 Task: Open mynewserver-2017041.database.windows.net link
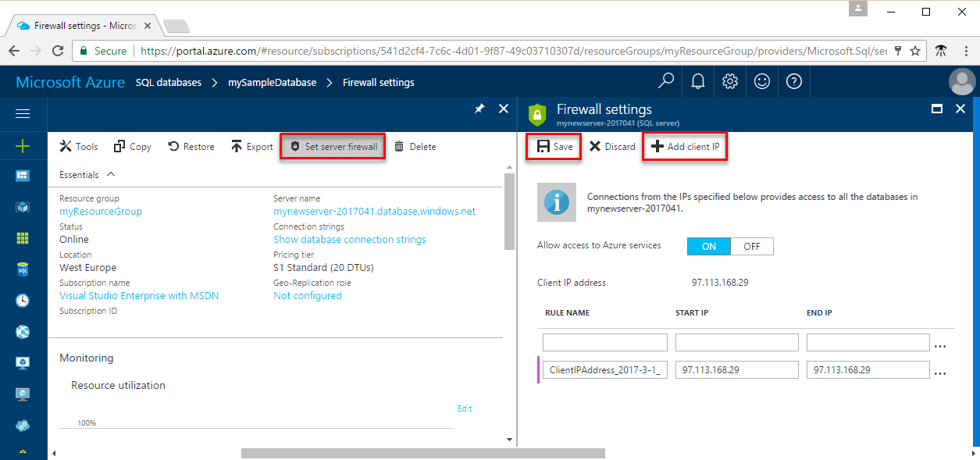click(374, 211)
